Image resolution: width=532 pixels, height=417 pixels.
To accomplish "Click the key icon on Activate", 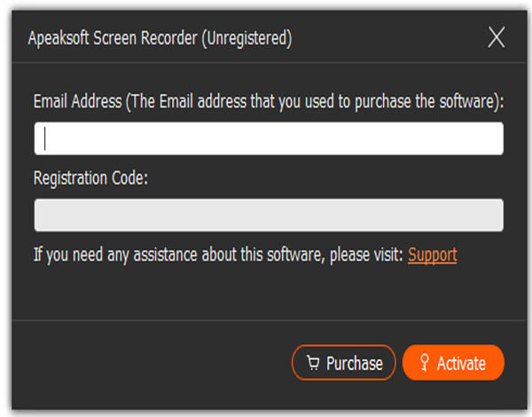I will click(x=424, y=363).
